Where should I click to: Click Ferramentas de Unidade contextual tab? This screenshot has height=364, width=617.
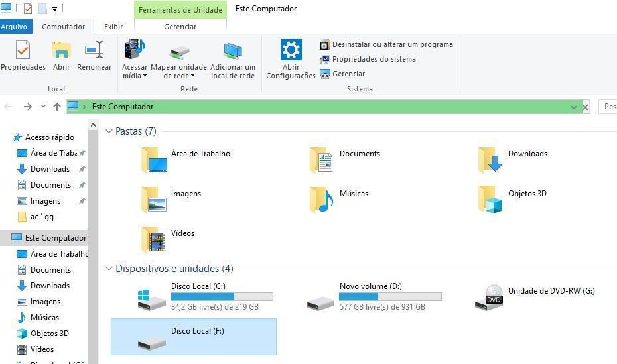click(x=180, y=10)
